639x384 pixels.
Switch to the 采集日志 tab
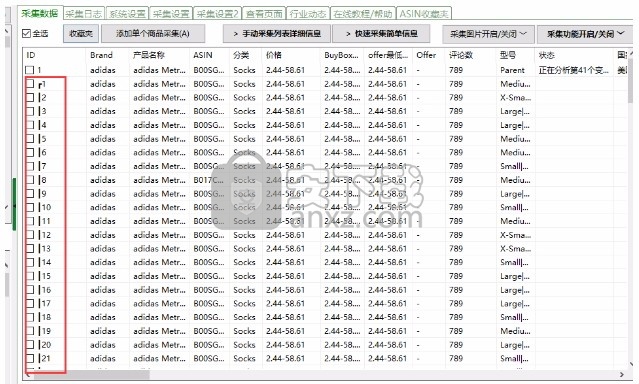(84, 14)
